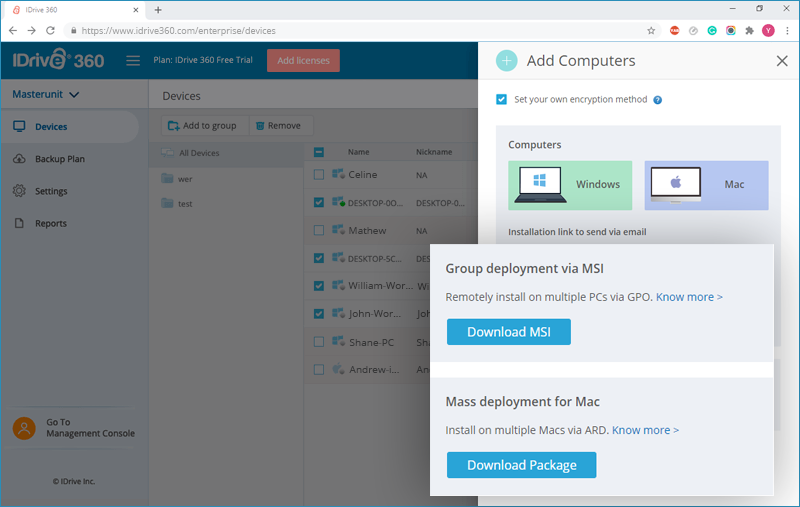Open the browser extensions puzzle icon
Image resolution: width=800 pixels, height=507 pixels.
[749, 31]
